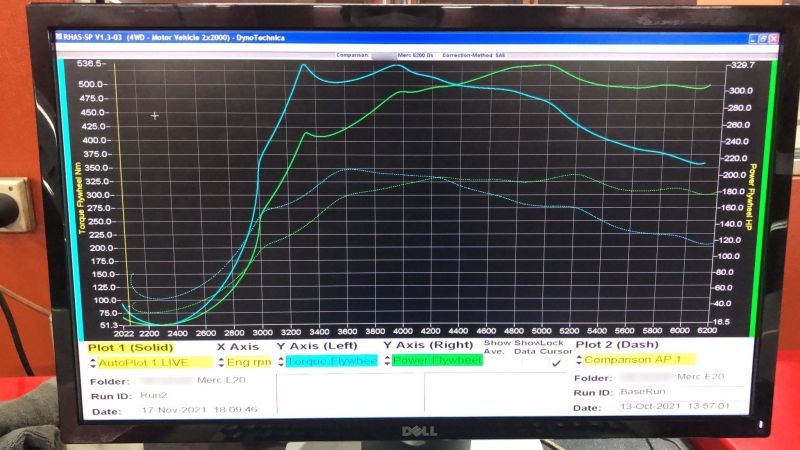Viewport: 800px width, 450px height.
Task: Step the Y Axis (Right) selector arrows
Action: (387, 360)
